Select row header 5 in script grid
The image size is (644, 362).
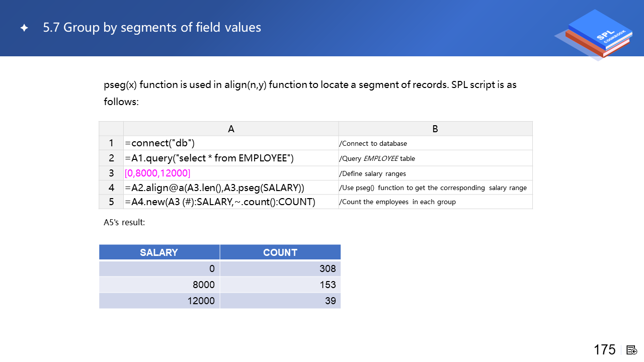click(111, 202)
